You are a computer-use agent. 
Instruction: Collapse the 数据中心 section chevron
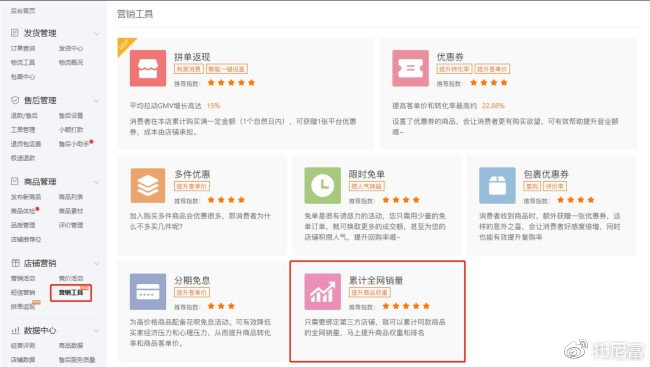click(96, 331)
